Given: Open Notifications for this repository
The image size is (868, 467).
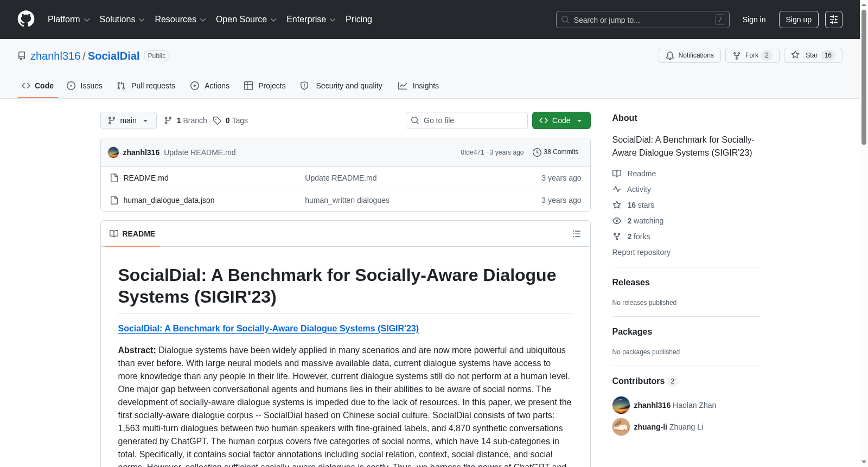Looking at the screenshot, I should coord(690,55).
